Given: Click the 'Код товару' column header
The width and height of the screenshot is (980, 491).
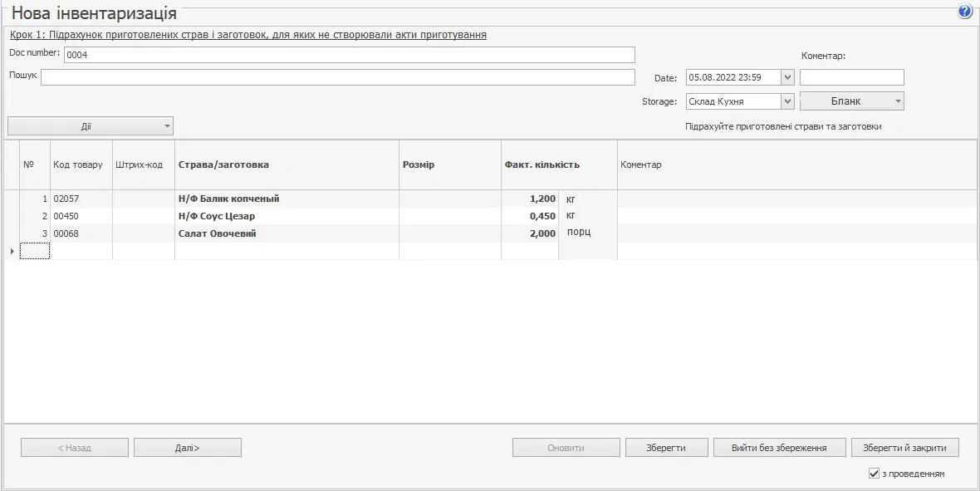Looking at the screenshot, I should coord(78,164).
